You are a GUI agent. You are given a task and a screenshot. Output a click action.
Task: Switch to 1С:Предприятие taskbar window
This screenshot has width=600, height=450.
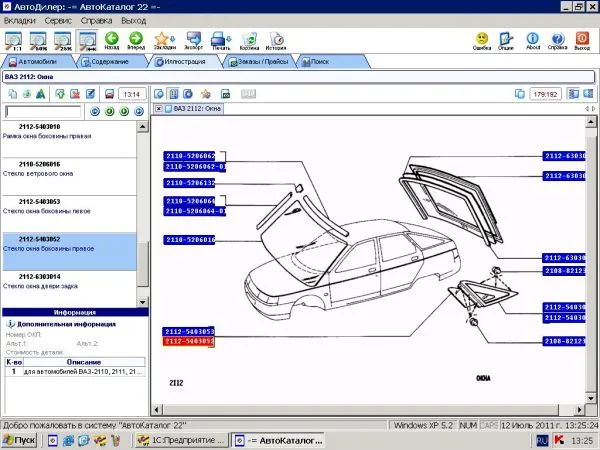pyautogui.click(x=182, y=440)
